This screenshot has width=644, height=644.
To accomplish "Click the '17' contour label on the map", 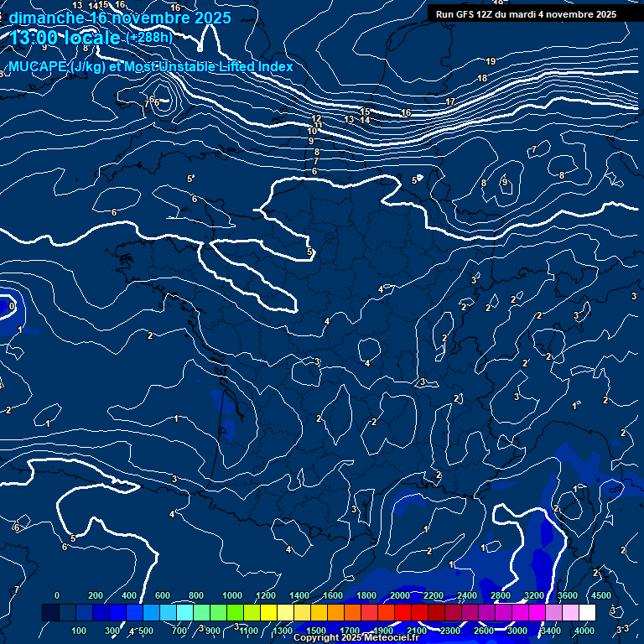I will point(450,101).
